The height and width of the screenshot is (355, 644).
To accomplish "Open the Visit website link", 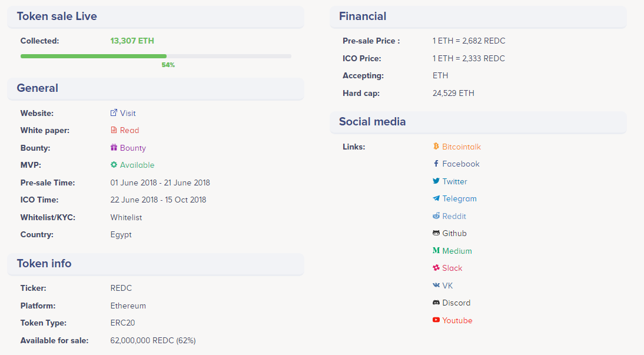I will tap(128, 113).
